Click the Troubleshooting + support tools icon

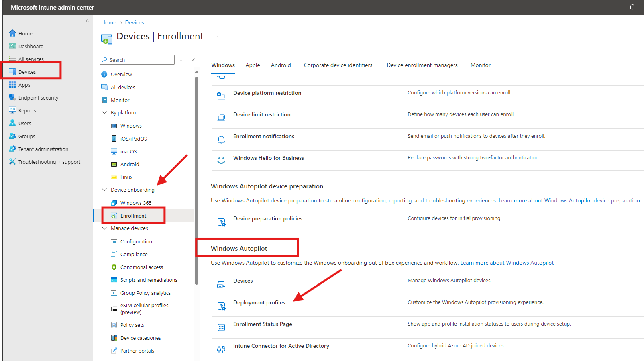click(x=12, y=162)
